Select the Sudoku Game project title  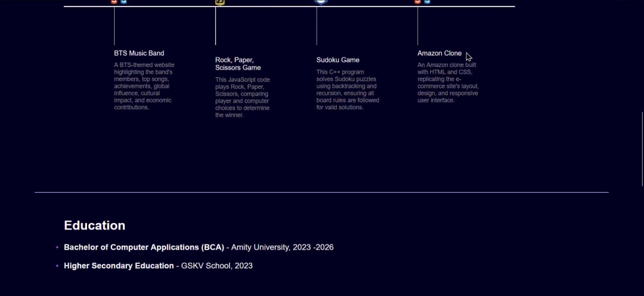[337, 60]
